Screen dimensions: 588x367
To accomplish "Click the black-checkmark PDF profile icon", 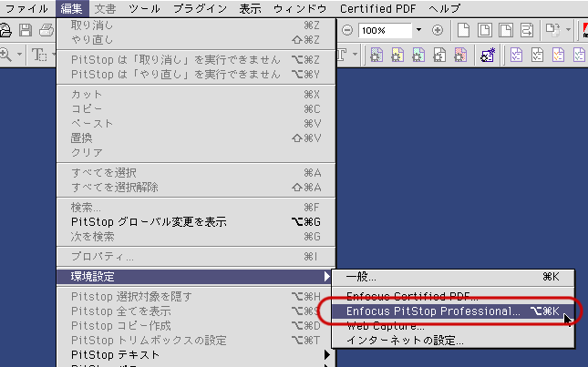I will [537, 55].
